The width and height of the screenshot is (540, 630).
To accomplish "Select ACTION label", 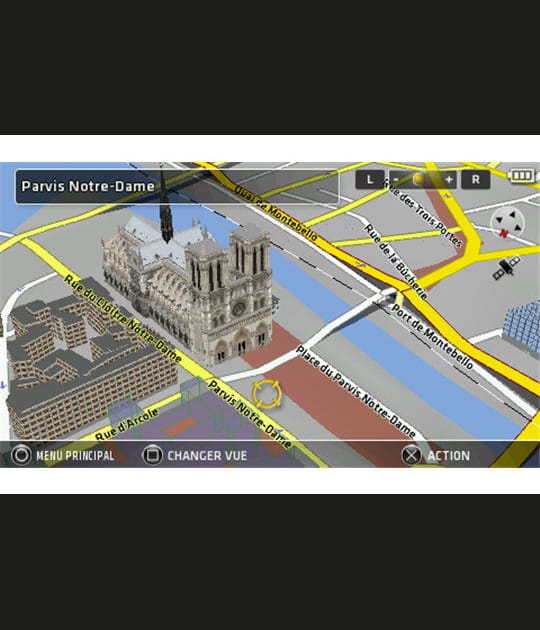I will click(x=448, y=456).
